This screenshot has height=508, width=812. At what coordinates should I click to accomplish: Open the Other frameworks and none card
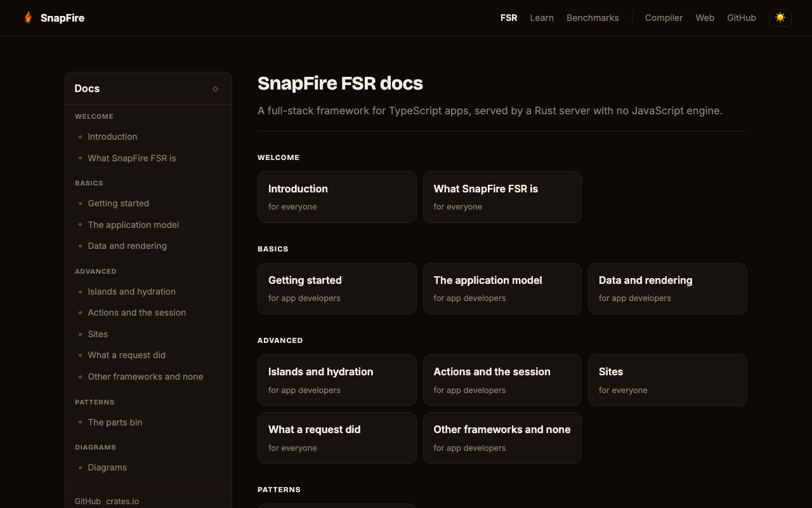(502, 438)
